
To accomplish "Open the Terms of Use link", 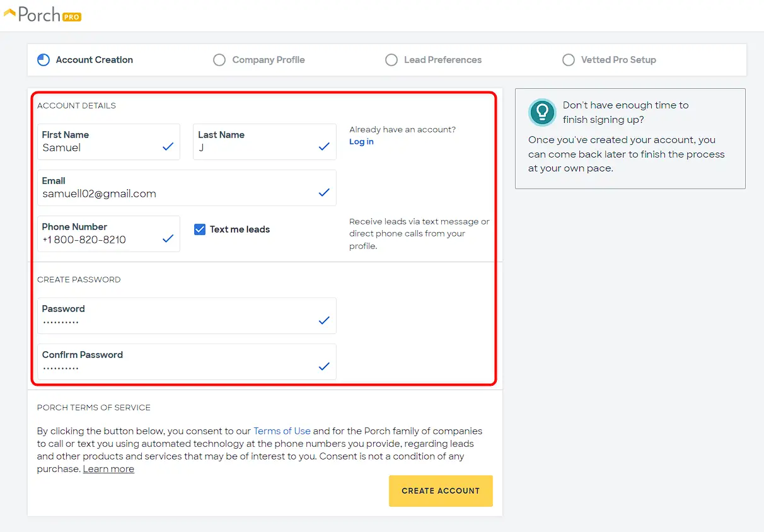I will (x=282, y=431).
